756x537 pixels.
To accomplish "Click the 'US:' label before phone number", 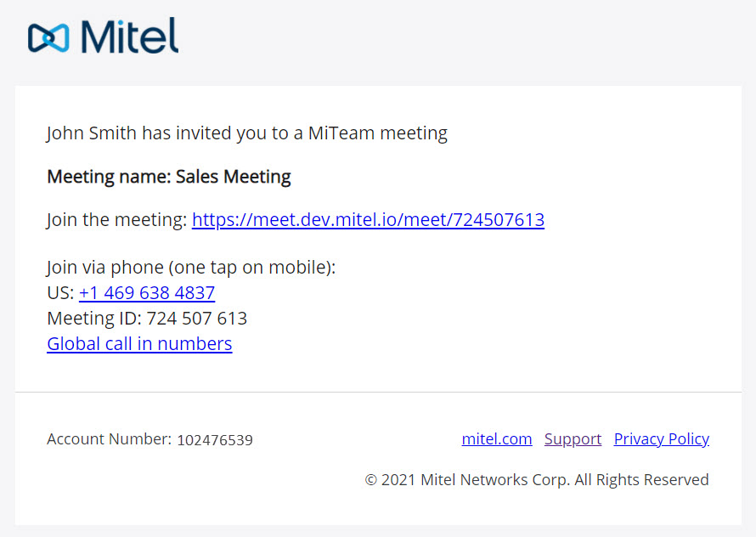I will (x=61, y=293).
